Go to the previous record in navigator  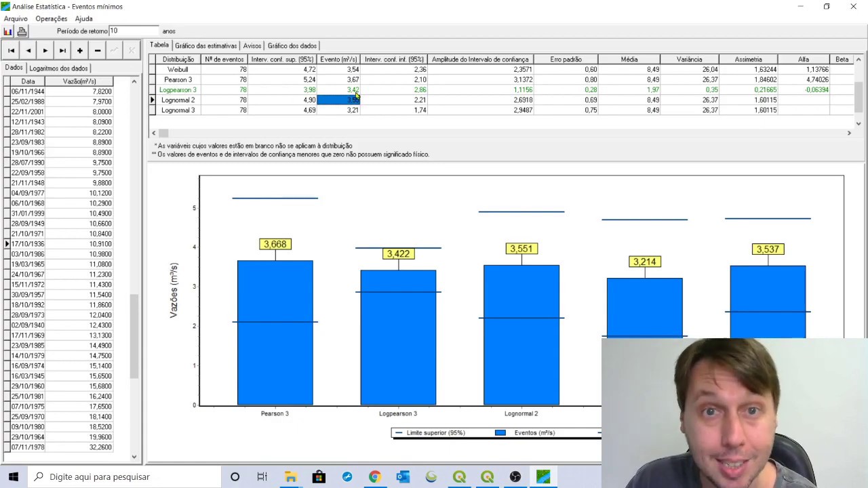(x=28, y=50)
